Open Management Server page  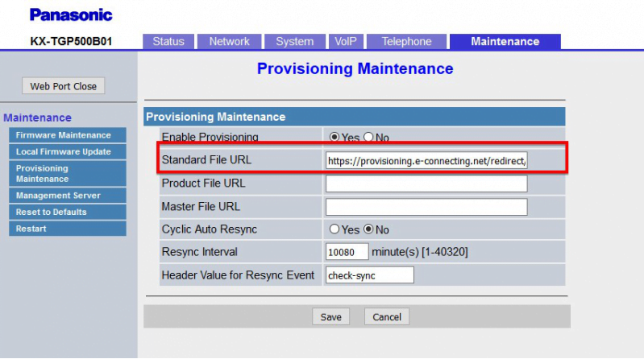click(x=68, y=196)
